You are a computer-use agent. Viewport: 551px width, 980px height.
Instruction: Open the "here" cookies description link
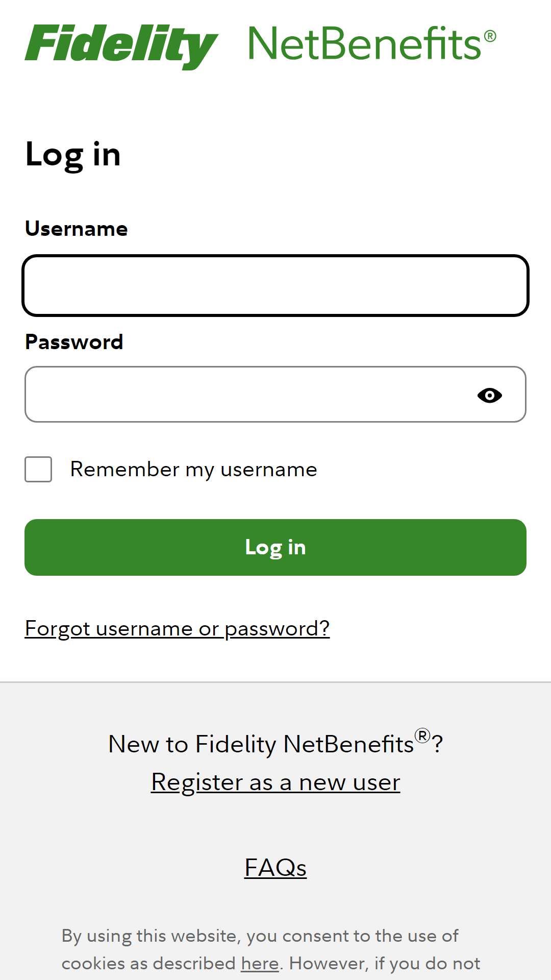click(x=260, y=964)
